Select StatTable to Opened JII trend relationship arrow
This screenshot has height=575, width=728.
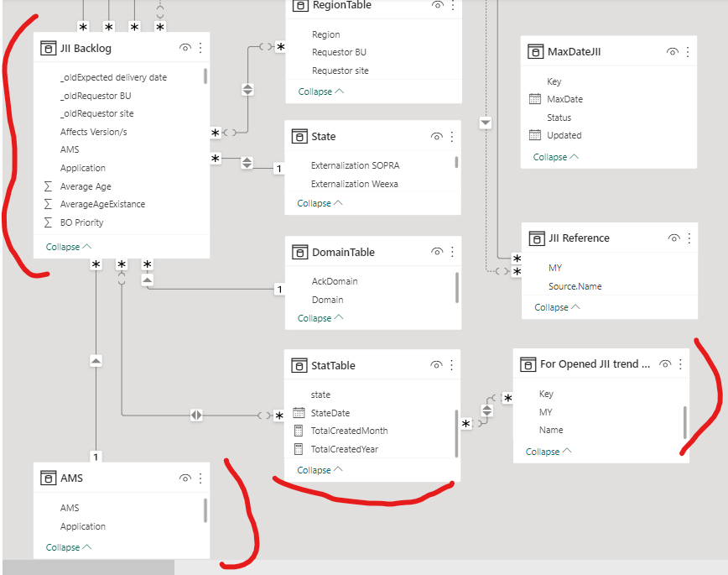[x=486, y=410]
